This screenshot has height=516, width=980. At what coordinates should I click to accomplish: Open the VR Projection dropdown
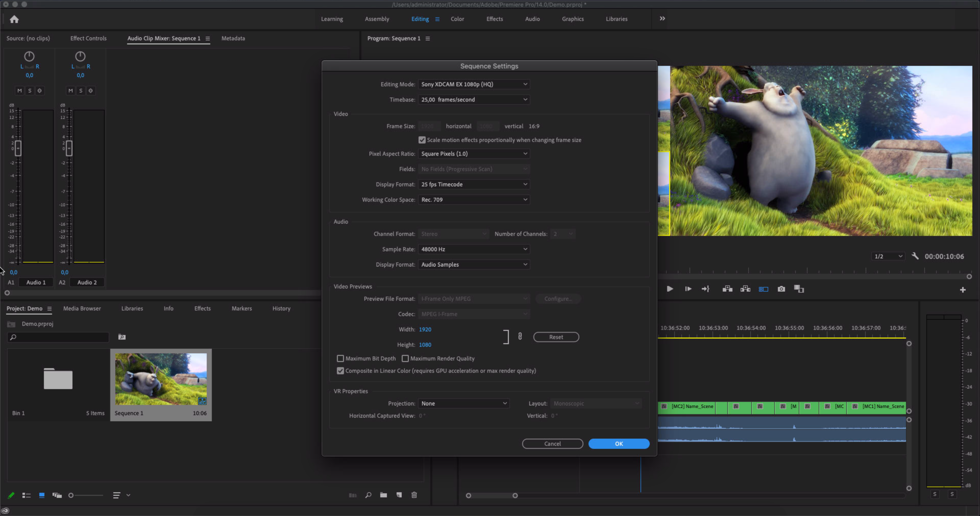[463, 403]
